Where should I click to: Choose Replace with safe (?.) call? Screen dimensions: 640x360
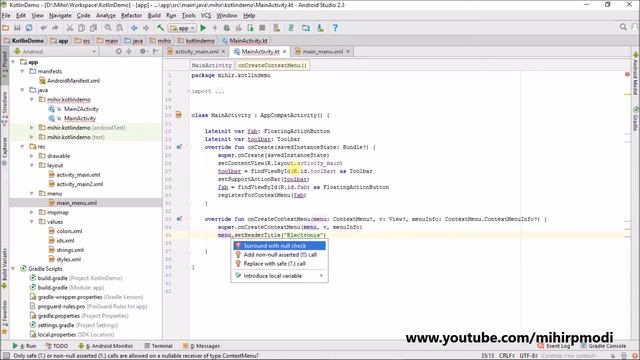pyautogui.click(x=280, y=264)
